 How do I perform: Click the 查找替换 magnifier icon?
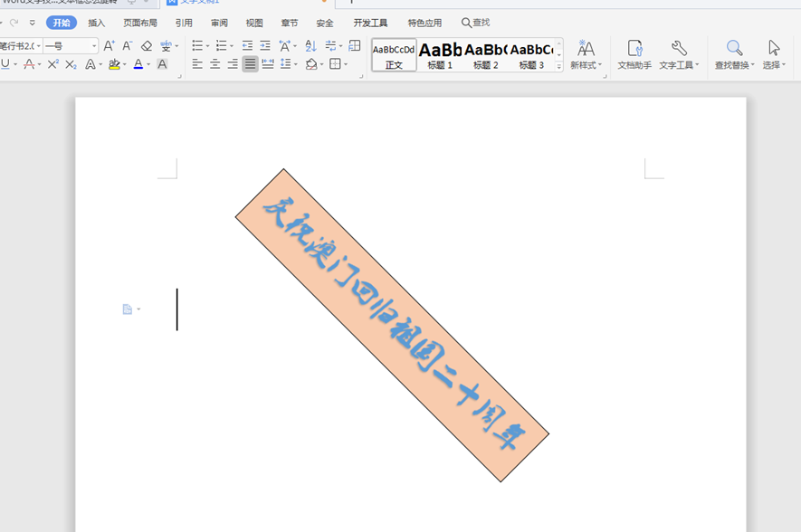735,48
